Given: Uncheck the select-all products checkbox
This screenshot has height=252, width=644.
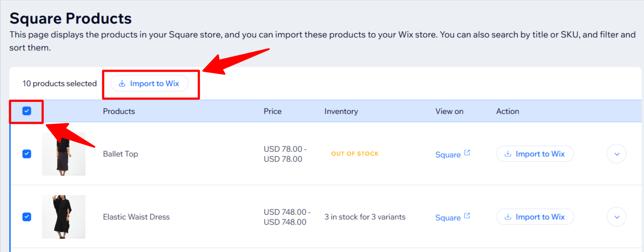Looking at the screenshot, I should (x=27, y=111).
